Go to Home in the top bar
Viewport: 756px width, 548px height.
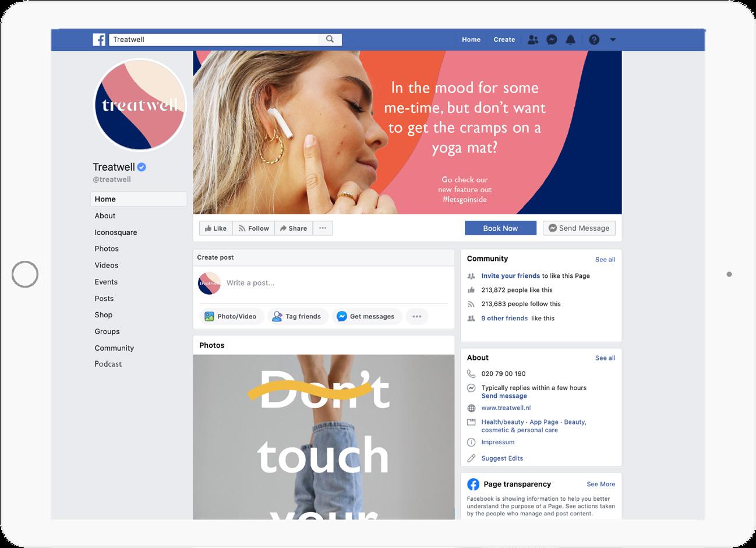[471, 40]
